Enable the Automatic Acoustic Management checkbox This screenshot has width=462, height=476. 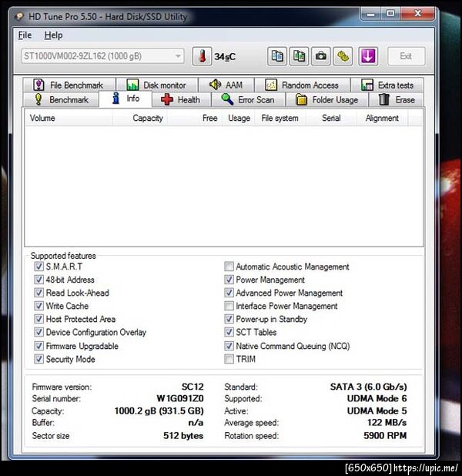point(229,266)
